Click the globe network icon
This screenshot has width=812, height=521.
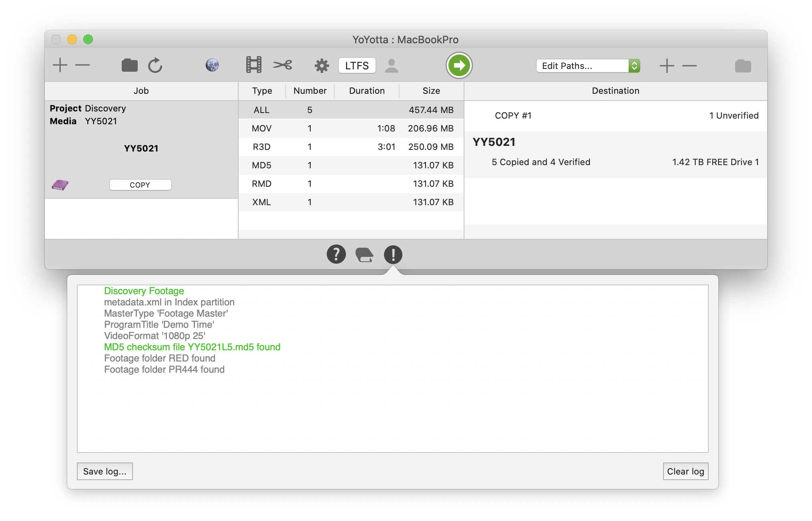coord(212,65)
